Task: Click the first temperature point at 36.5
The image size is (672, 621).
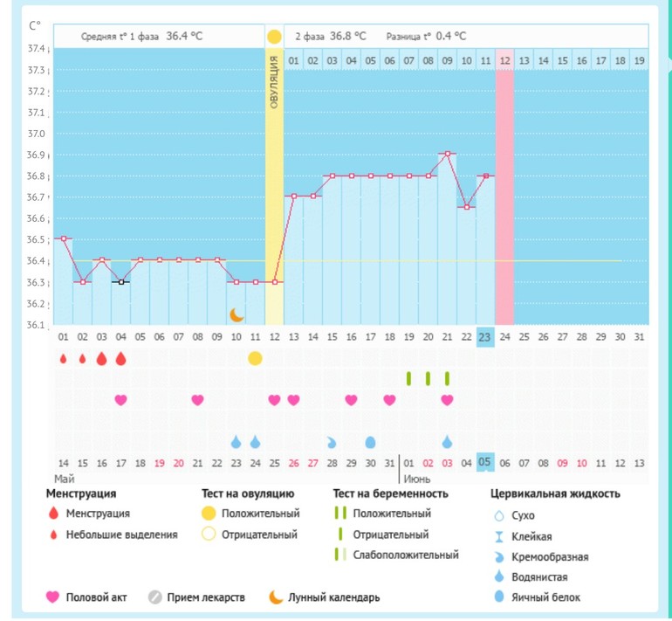Action: [x=63, y=238]
